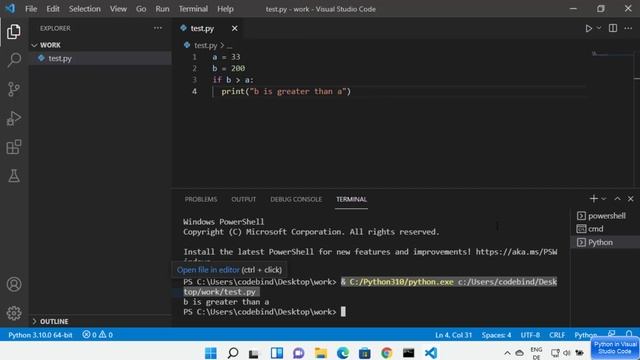Open the Windows Start menu
640x360 pixels.
tap(211, 353)
